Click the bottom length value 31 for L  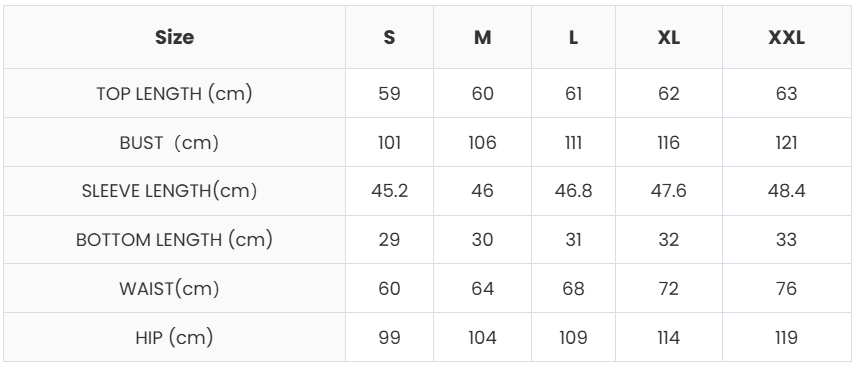pos(573,240)
